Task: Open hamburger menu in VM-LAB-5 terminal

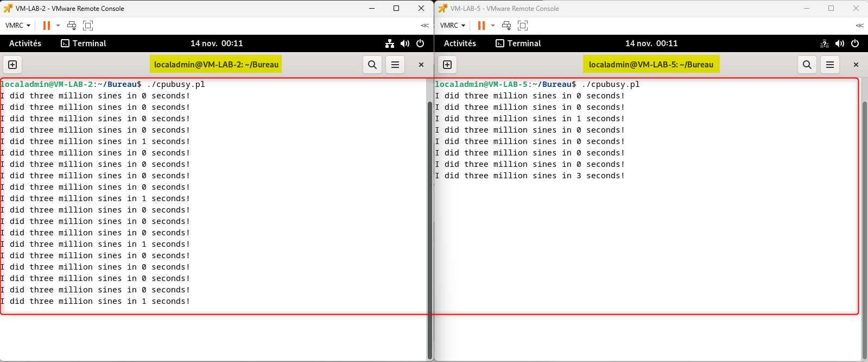Action: point(829,65)
